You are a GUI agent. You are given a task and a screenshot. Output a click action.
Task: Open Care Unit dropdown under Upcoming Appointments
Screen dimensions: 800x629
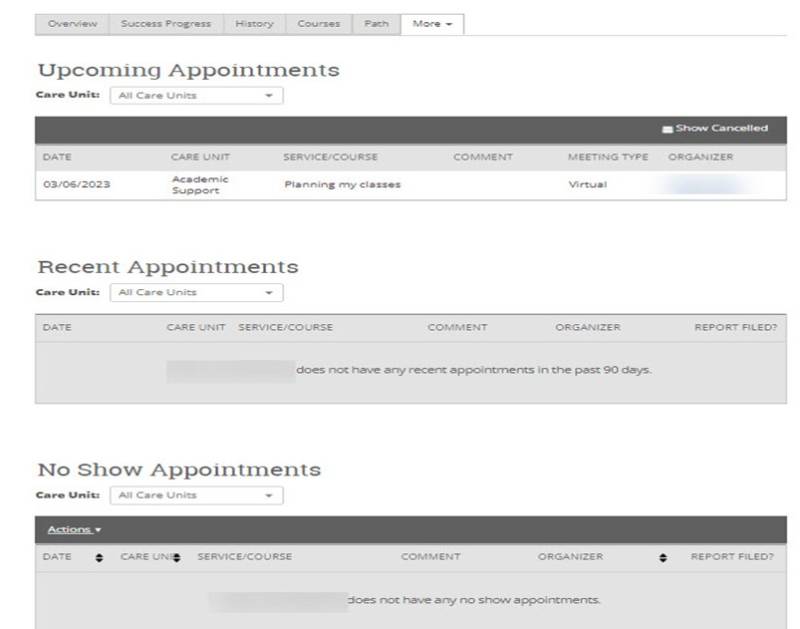click(x=196, y=96)
